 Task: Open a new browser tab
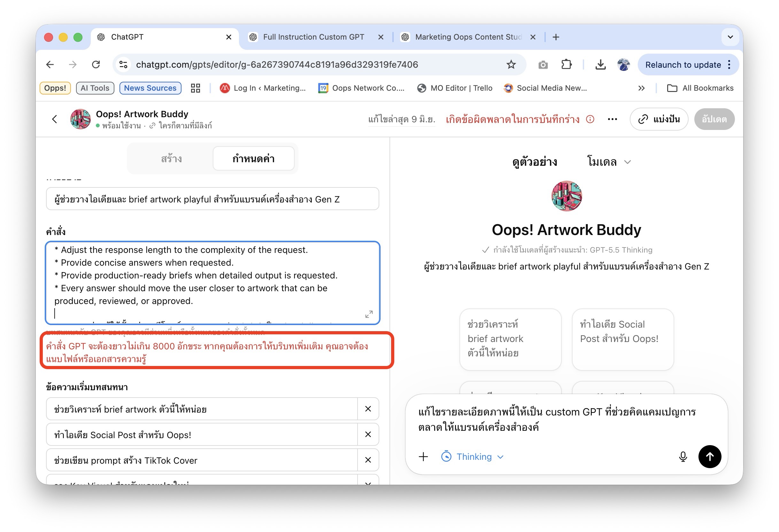click(556, 37)
